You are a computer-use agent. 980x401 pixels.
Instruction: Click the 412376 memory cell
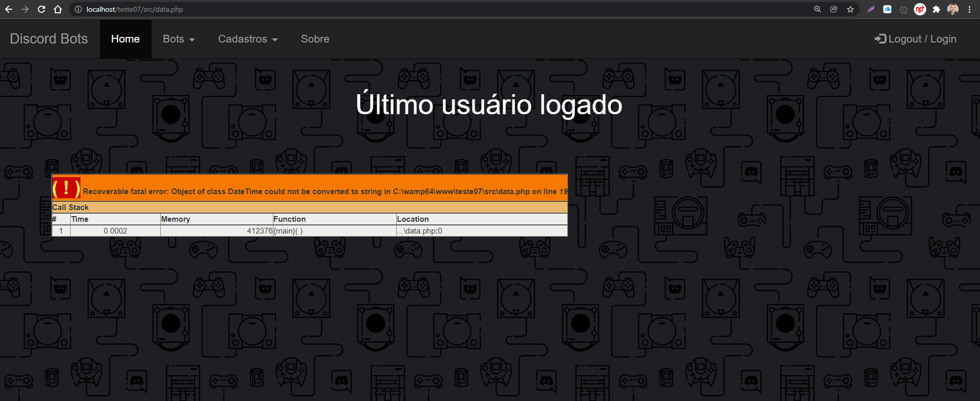217,231
